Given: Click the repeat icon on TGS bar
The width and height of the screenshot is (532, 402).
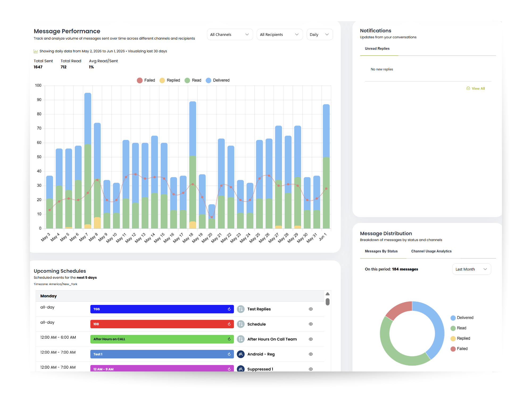Looking at the screenshot, I should click(229, 309).
